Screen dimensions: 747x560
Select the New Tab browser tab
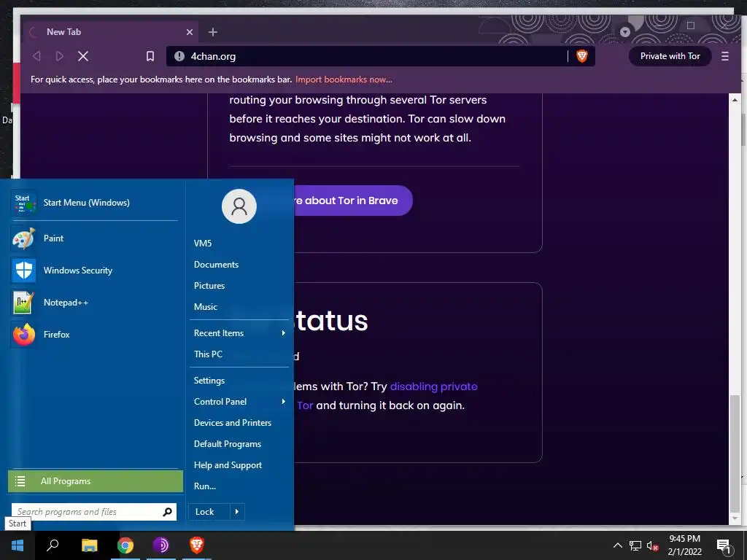point(112,32)
